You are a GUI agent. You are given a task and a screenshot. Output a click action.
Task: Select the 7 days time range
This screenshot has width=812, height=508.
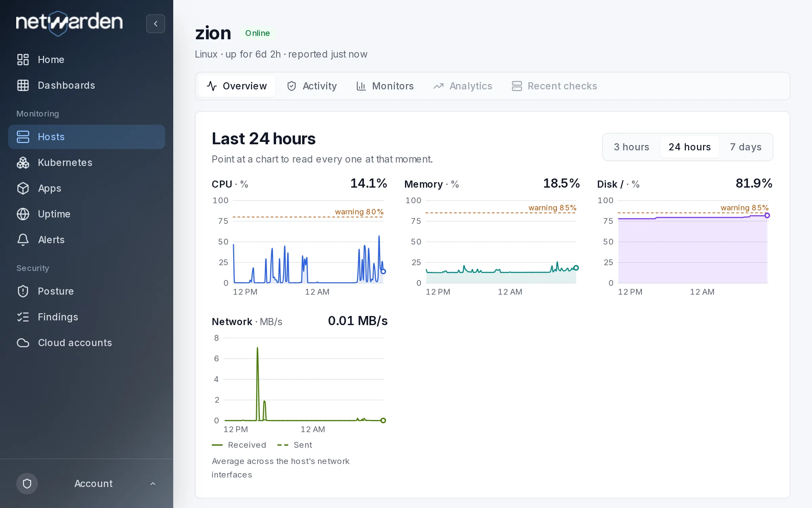[746, 147]
